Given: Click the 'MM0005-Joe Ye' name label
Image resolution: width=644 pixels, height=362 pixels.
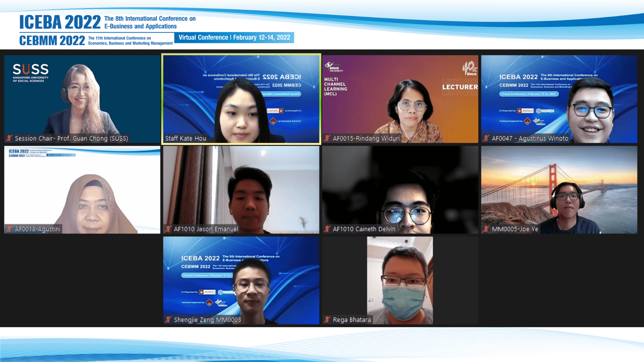Looking at the screenshot, I should click(515, 229).
